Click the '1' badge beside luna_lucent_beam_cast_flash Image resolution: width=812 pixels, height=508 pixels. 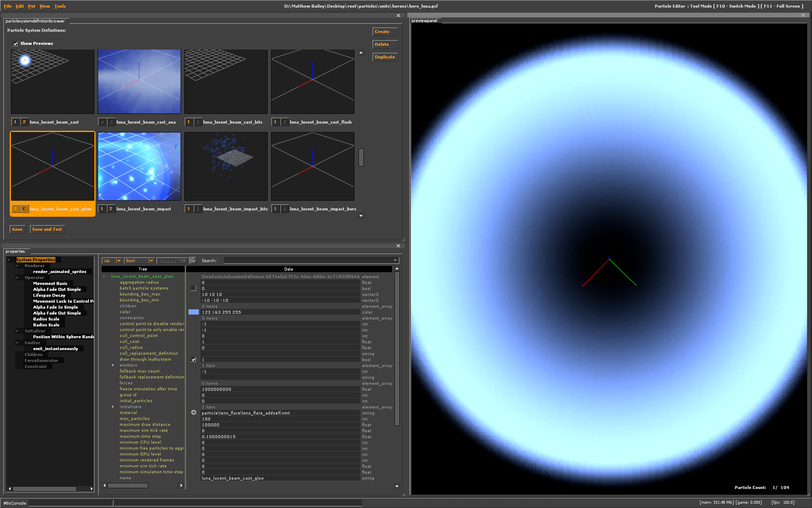coord(275,122)
